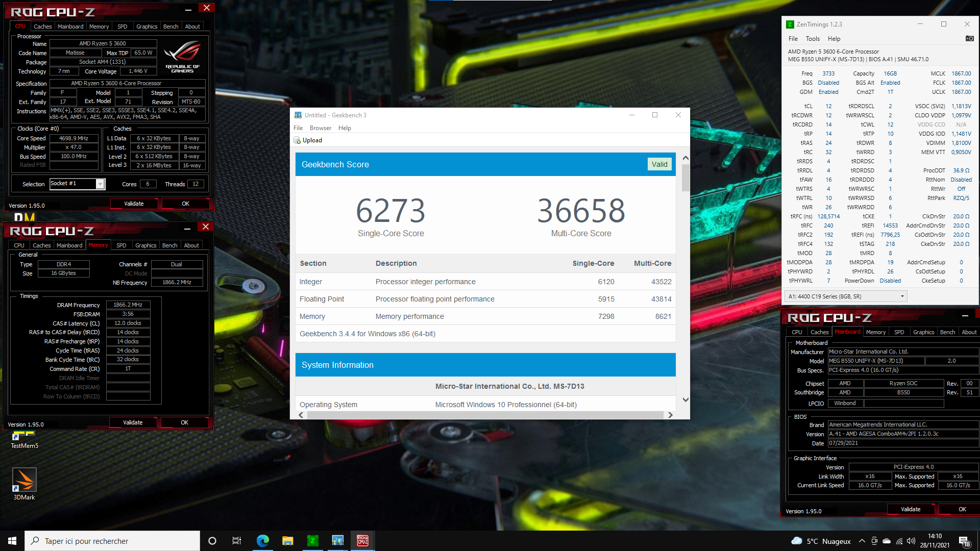The image size is (980, 551).
Task: Open the Help menu in ZenTimings
Action: 834,39
